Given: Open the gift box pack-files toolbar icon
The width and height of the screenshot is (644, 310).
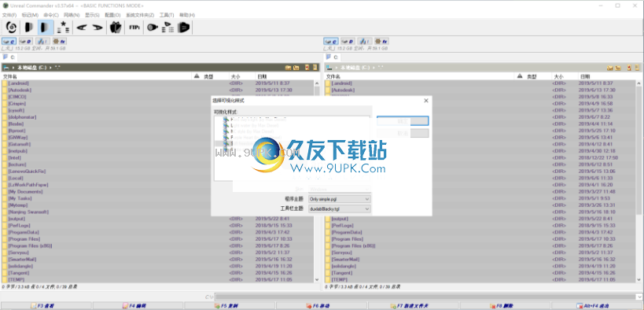Looking at the screenshot, I should point(116,28).
